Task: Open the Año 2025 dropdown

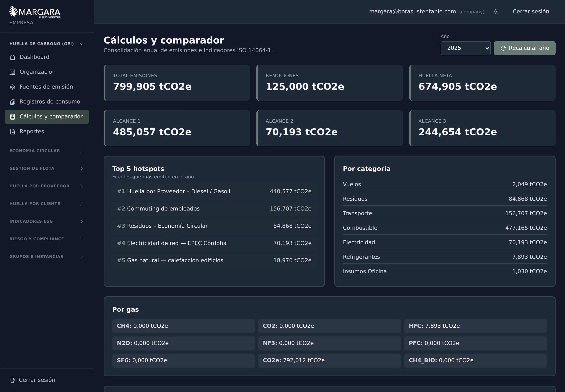Action: point(465,48)
